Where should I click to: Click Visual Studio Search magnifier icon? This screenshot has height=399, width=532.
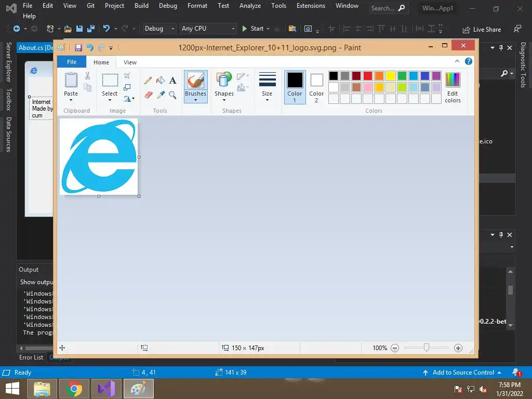tap(402, 8)
